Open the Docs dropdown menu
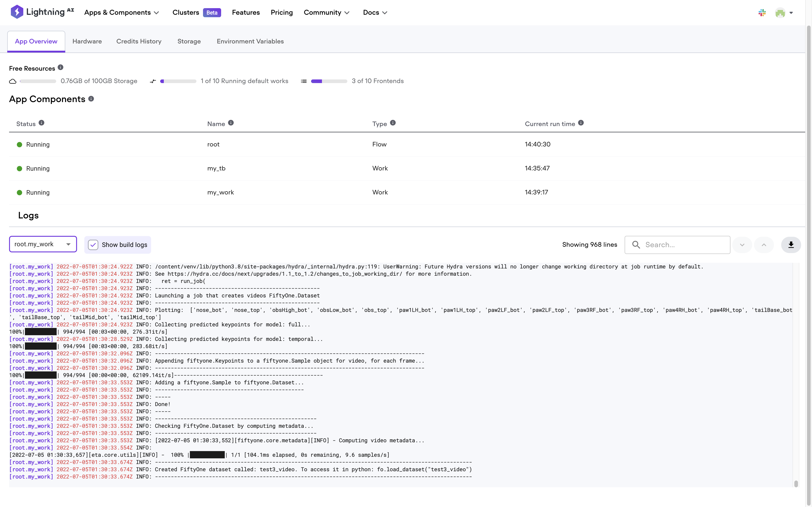 (x=375, y=13)
